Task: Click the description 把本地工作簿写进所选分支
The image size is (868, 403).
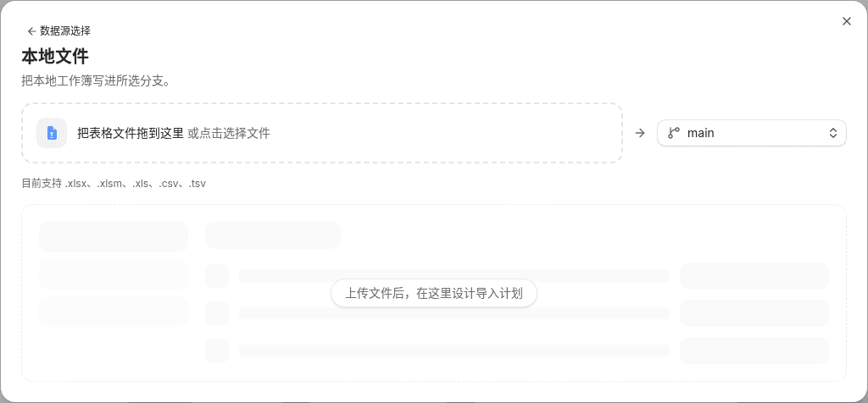Action: [95, 81]
